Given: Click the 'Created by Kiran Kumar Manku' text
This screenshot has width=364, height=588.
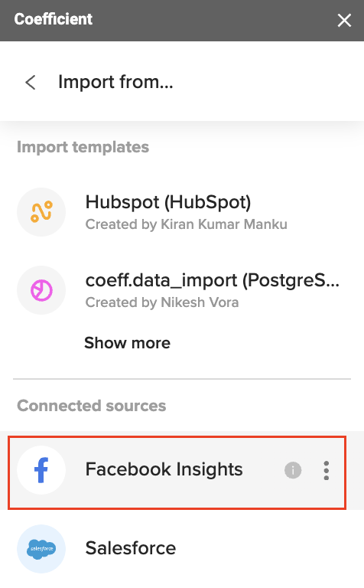Looking at the screenshot, I should point(186,224).
